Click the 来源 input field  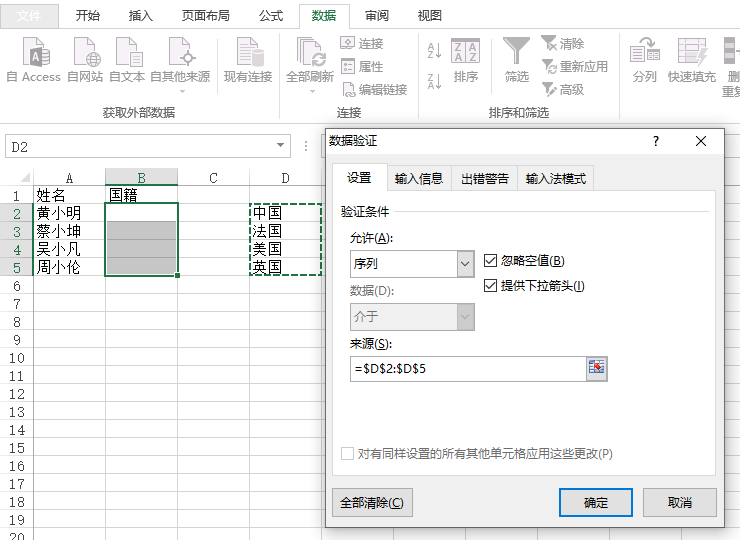tap(468, 369)
